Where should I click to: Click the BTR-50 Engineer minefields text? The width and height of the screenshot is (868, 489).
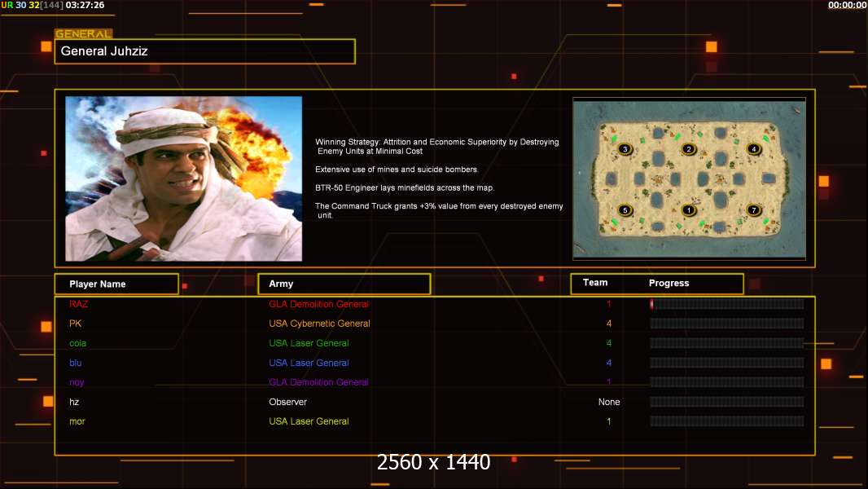pyautogui.click(x=405, y=187)
